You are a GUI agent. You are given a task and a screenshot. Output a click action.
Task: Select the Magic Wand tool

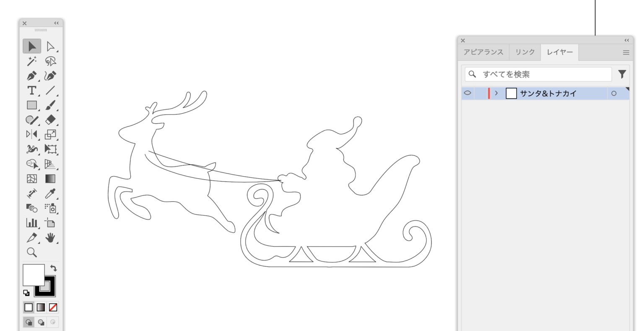[32, 61]
